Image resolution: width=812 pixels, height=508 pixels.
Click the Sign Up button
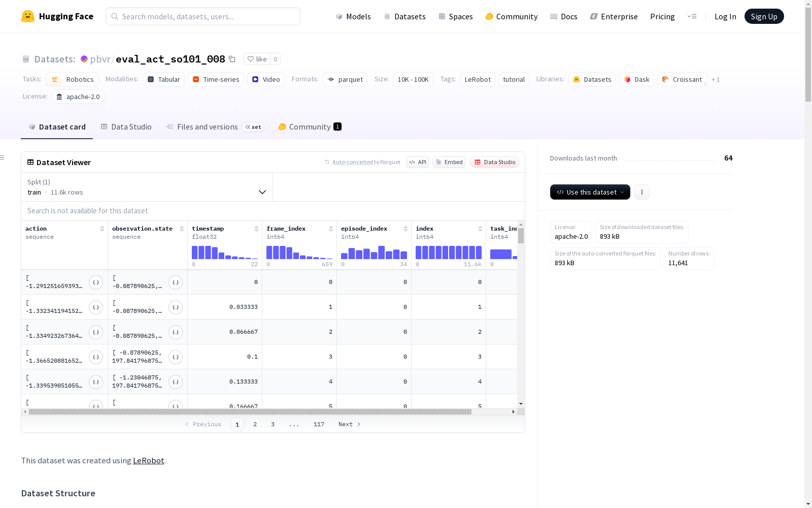[x=764, y=16]
